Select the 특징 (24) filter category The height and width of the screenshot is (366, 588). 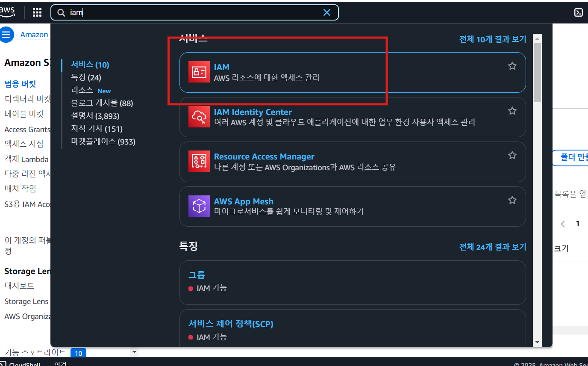point(86,78)
